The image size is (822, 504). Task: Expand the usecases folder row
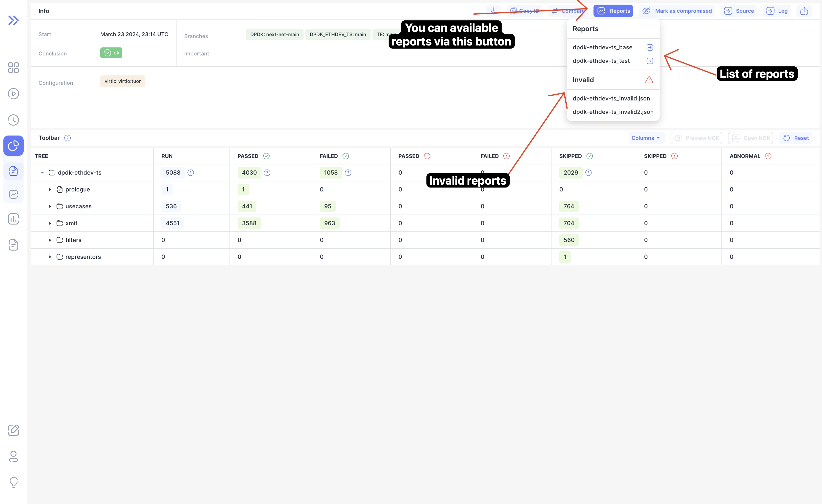50,206
